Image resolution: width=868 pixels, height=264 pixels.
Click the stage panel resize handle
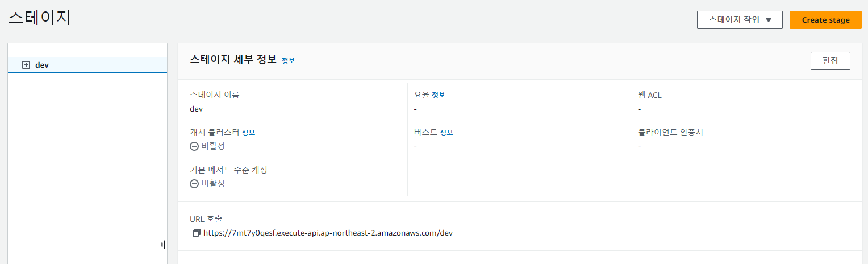pos(163,245)
